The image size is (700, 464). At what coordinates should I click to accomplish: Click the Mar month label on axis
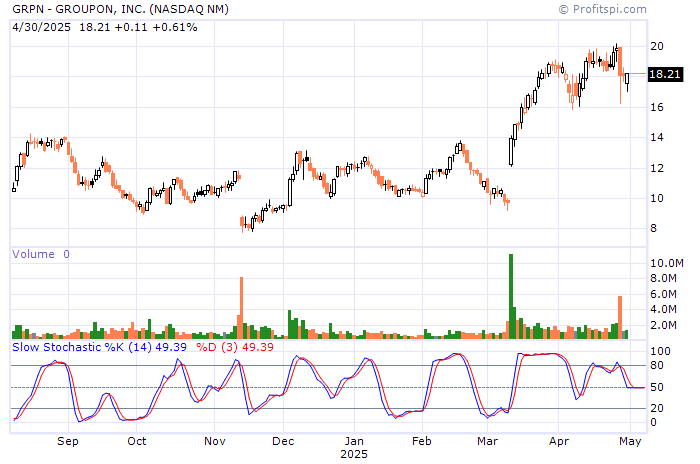tap(488, 441)
